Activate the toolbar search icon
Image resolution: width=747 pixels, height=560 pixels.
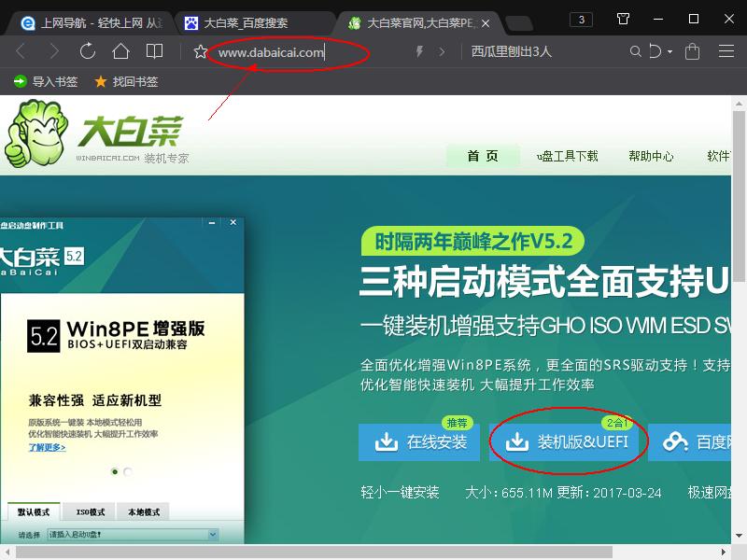[x=636, y=52]
